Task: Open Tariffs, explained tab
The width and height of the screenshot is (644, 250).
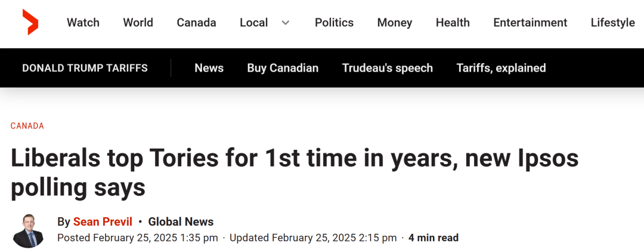Action: point(501,68)
